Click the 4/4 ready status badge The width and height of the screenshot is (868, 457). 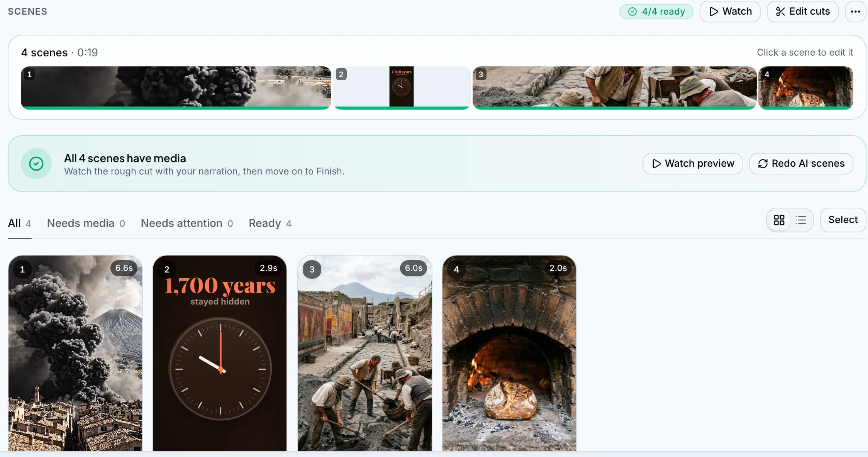(x=656, y=12)
